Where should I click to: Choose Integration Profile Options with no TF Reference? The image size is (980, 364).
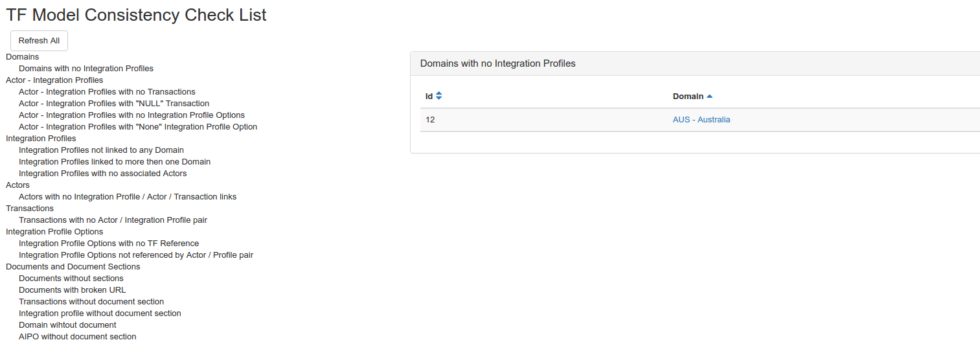pyautogui.click(x=109, y=244)
